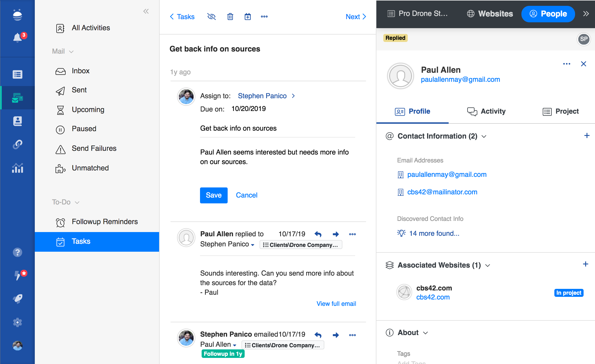
Task: Click cbs42@mailinator.com email address
Action: tap(442, 192)
